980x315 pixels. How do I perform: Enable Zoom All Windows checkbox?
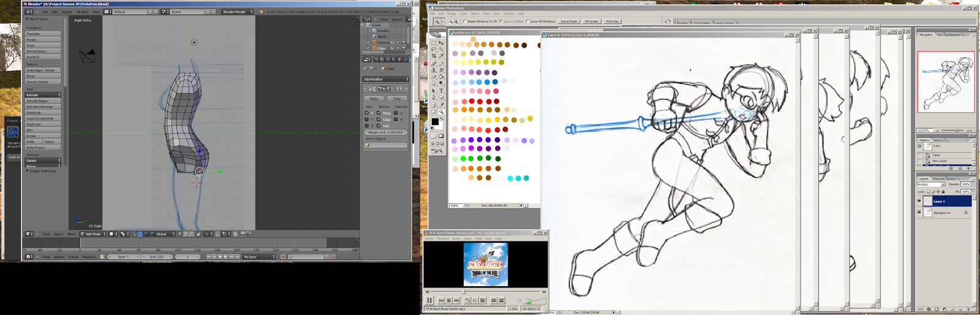tap(527, 21)
